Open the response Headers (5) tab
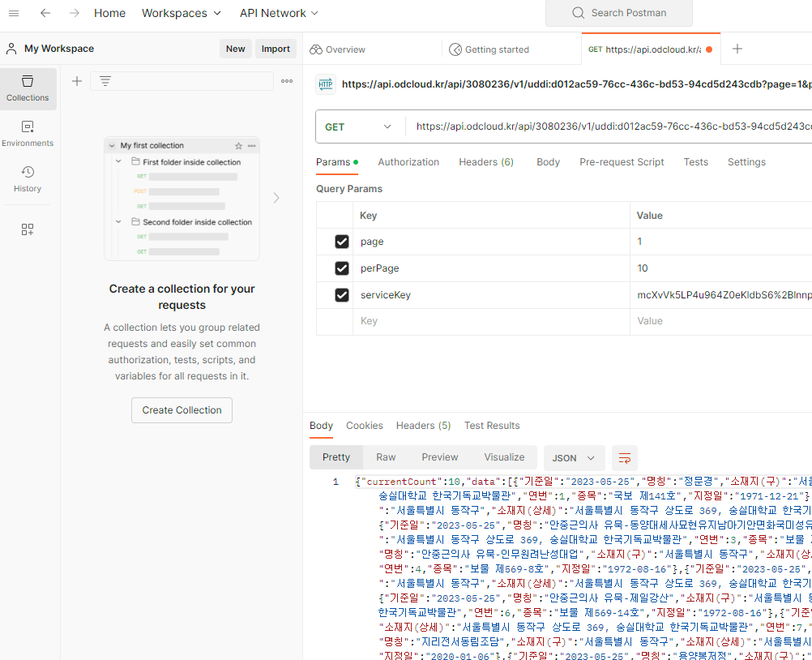 (424, 426)
